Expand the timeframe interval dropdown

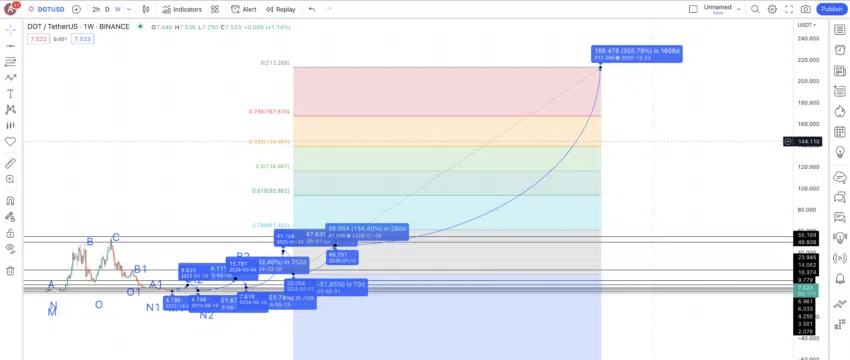128,9
